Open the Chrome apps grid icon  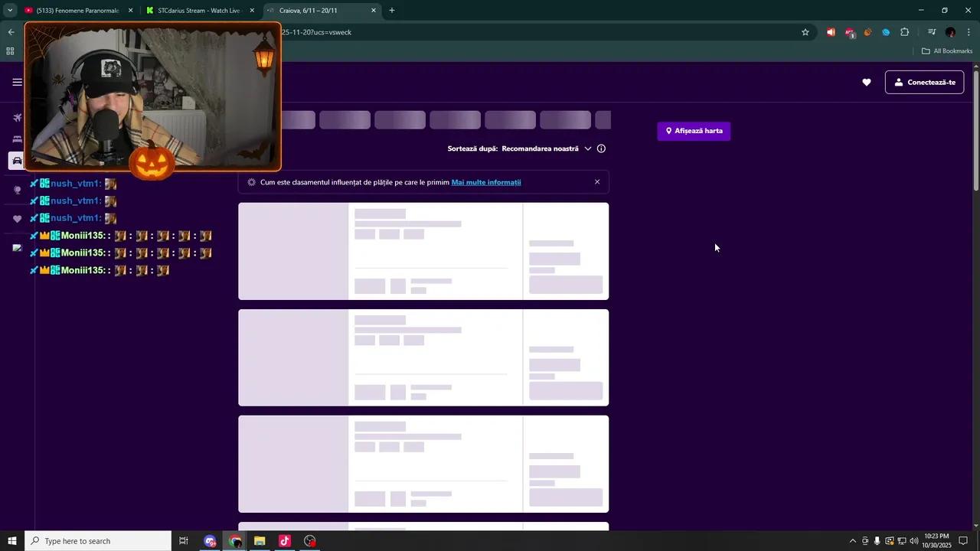click(x=10, y=51)
